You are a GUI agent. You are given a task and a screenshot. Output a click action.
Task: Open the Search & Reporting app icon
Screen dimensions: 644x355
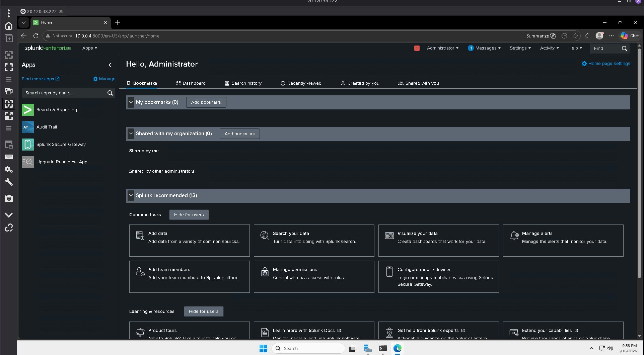pyautogui.click(x=28, y=110)
